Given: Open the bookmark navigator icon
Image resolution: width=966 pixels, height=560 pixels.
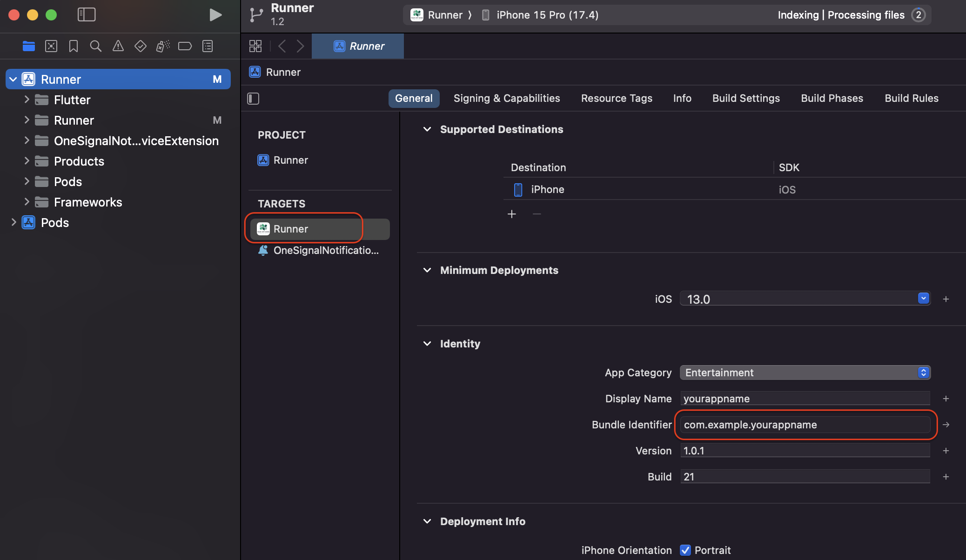Looking at the screenshot, I should pos(73,46).
